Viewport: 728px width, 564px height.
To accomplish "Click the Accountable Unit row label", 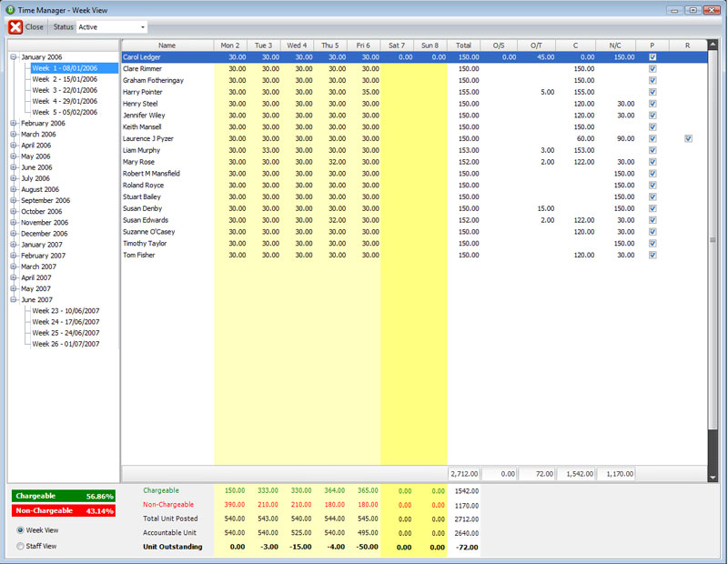I will tap(169, 533).
